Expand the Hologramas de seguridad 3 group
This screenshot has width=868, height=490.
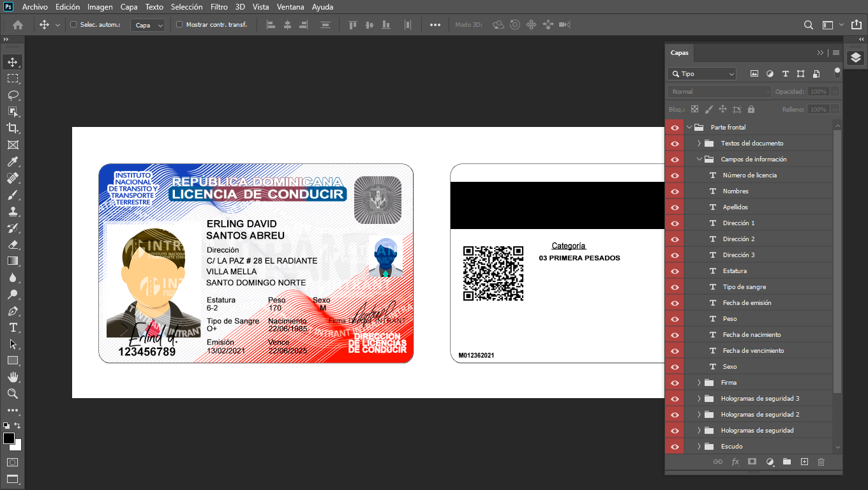(x=700, y=399)
